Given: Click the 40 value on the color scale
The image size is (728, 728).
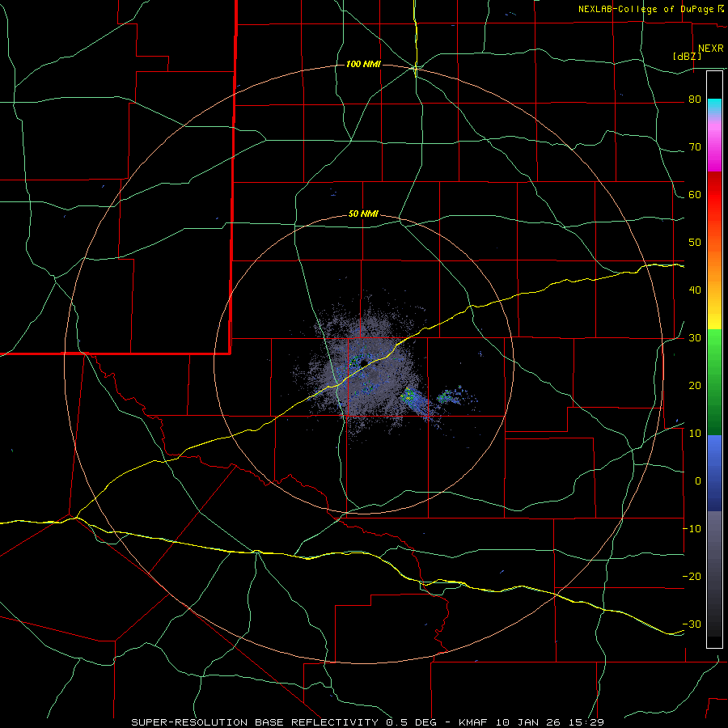Looking at the screenshot, I should [x=695, y=290].
